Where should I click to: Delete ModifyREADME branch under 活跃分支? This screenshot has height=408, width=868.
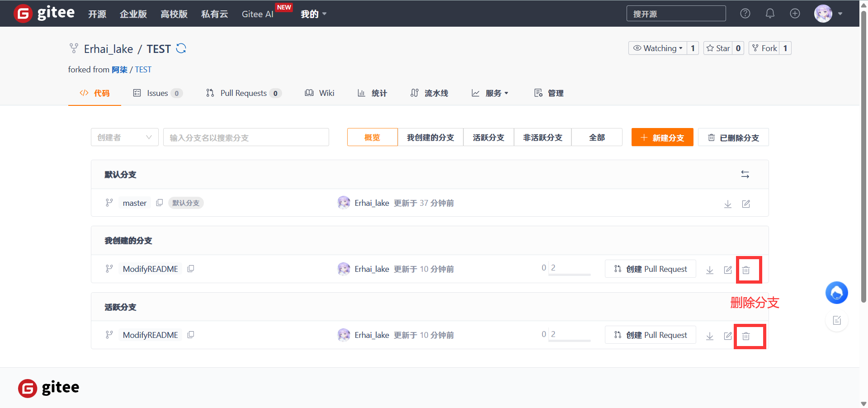(x=746, y=336)
